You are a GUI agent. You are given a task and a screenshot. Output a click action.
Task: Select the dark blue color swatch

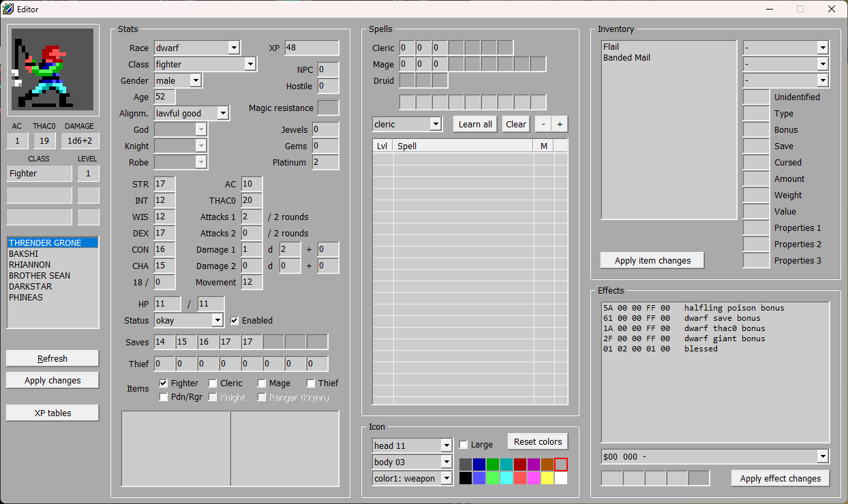click(x=479, y=464)
